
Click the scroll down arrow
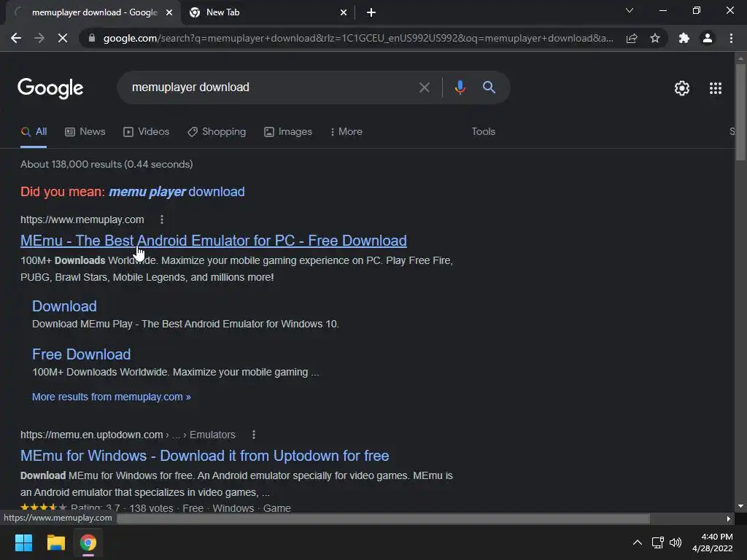click(740, 506)
